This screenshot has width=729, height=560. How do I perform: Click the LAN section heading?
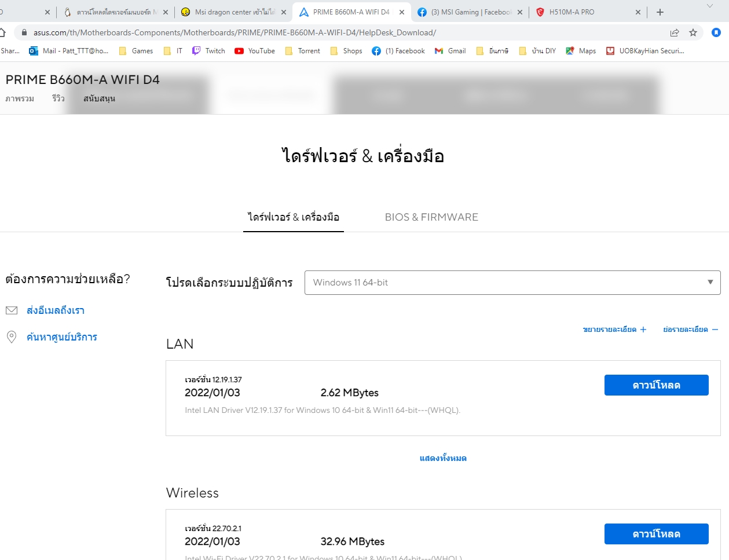tap(179, 344)
